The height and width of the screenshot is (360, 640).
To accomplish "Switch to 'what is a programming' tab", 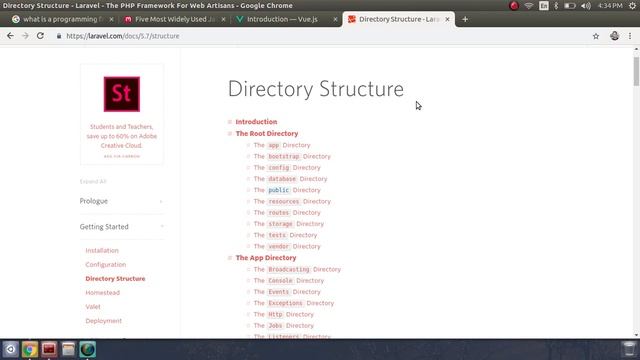I will click(61, 19).
